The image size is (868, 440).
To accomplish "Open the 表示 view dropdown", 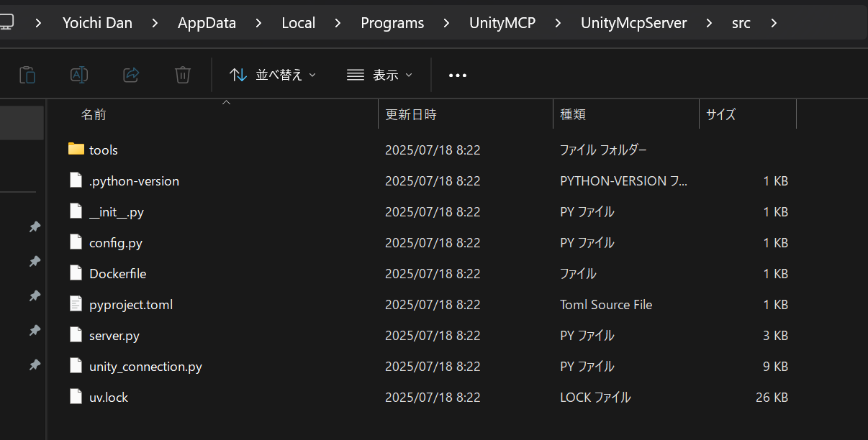I will [x=379, y=75].
